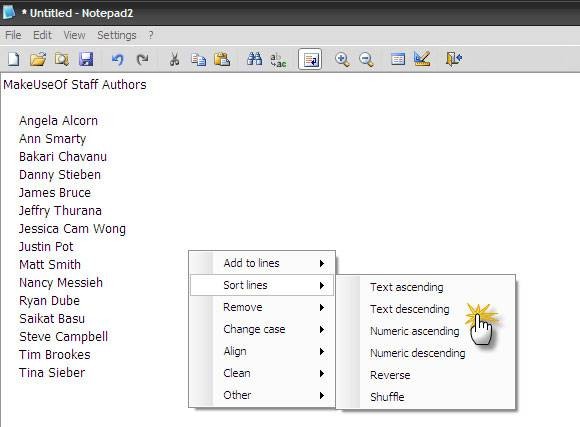Click the heading line MakeUseOf Staff Authors
This screenshot has height=427, width=580.
(75, 85)
